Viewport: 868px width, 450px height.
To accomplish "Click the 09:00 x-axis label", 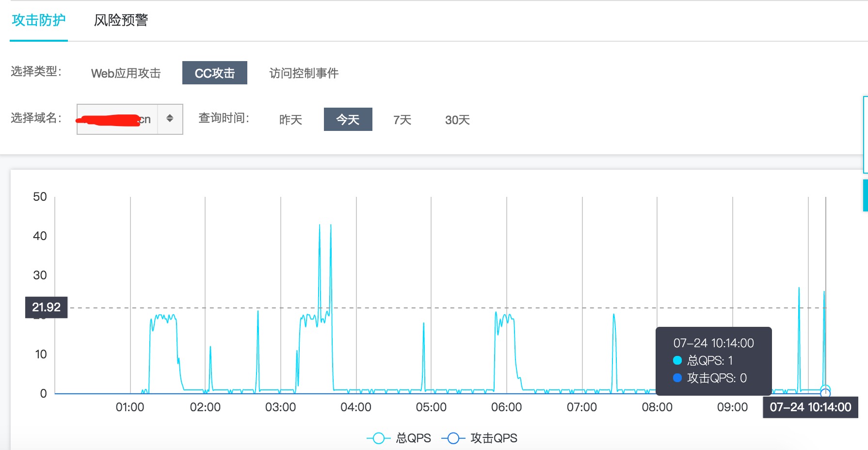I will (732, 407).
